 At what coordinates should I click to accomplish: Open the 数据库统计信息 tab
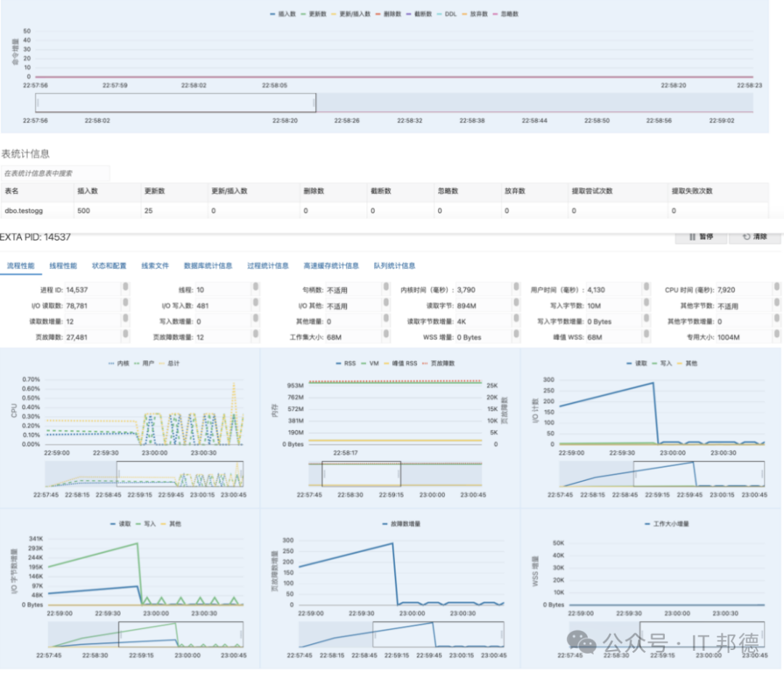coord(208,266)
